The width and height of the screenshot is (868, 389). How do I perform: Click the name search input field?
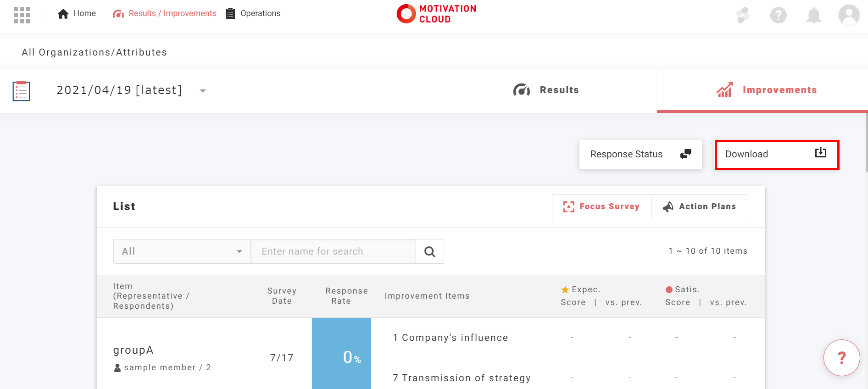coord(333,251)
